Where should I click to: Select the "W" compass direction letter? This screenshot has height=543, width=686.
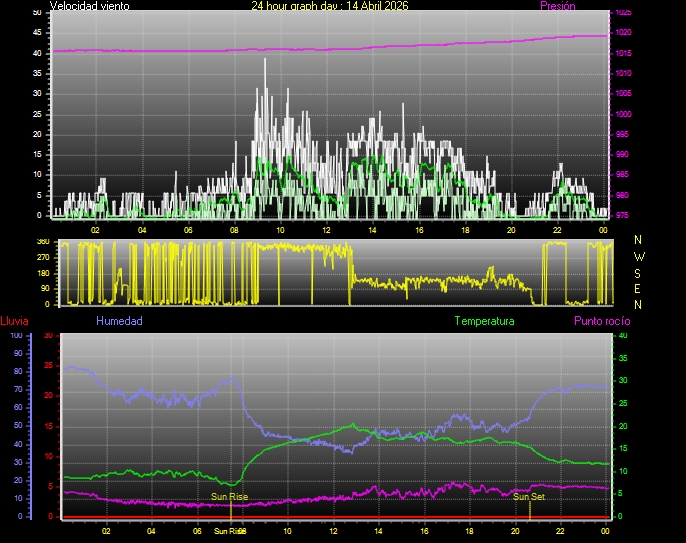coord(639,256)
